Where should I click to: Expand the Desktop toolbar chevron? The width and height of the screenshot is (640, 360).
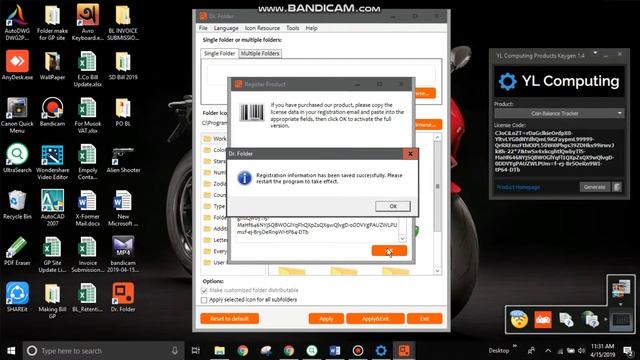[515, 346]
